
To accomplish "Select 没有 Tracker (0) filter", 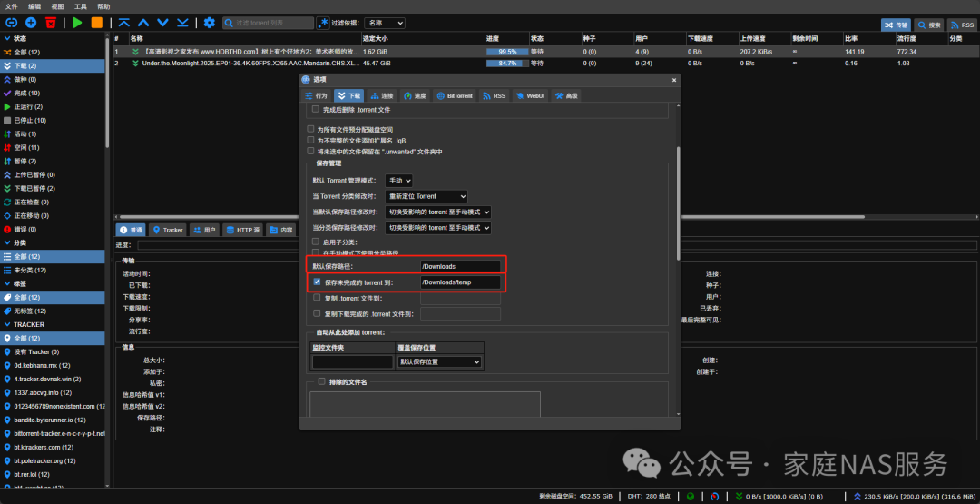I will [53, 351].
